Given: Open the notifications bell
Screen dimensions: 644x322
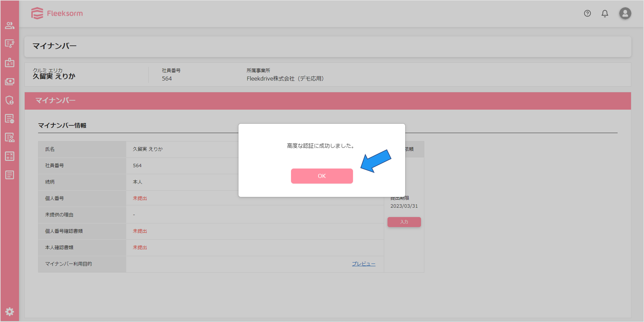Looking at the screenshot, I should tap(605, 13).
